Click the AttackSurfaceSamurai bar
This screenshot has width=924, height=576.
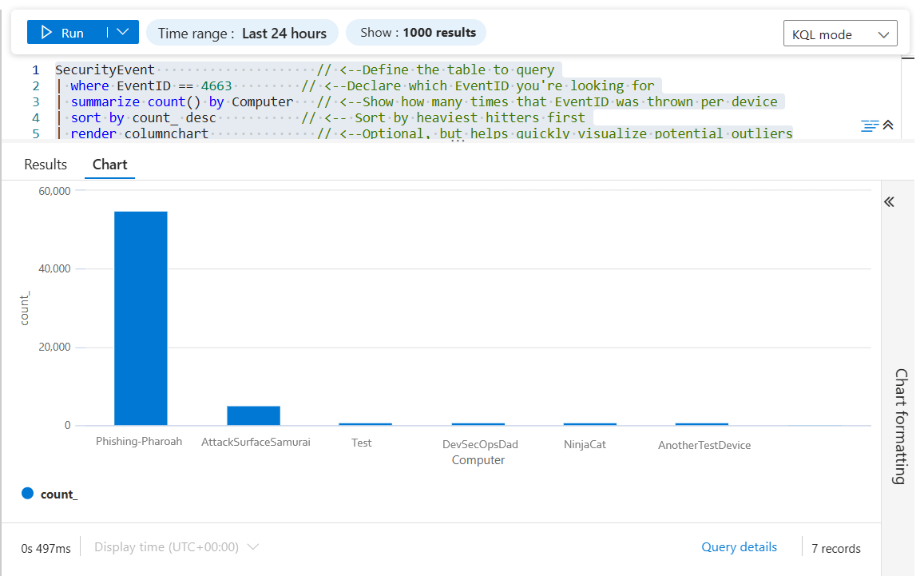tap(253, 415)
